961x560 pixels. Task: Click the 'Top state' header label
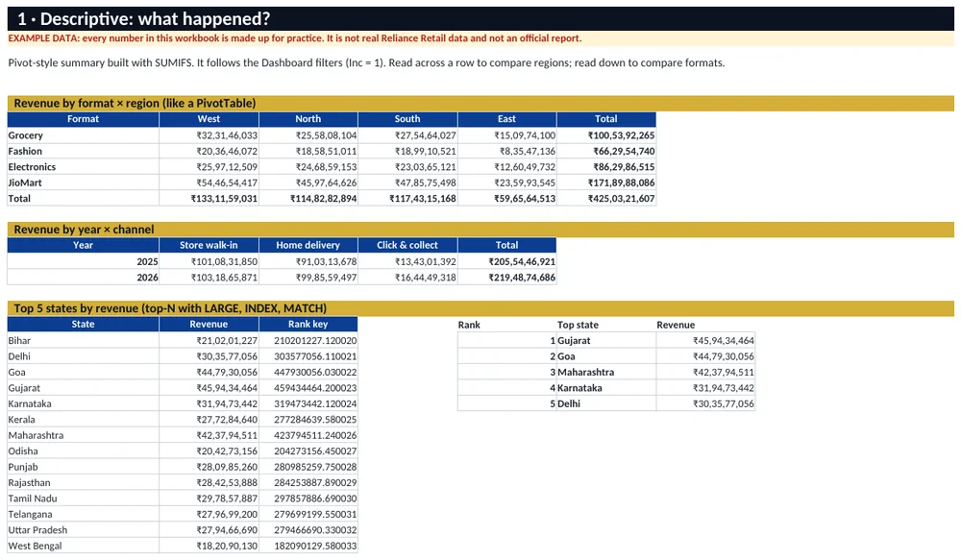[578, 325]
